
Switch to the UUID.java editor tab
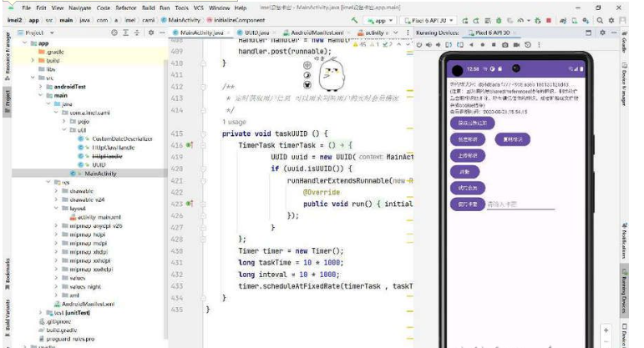click(258, 33)
